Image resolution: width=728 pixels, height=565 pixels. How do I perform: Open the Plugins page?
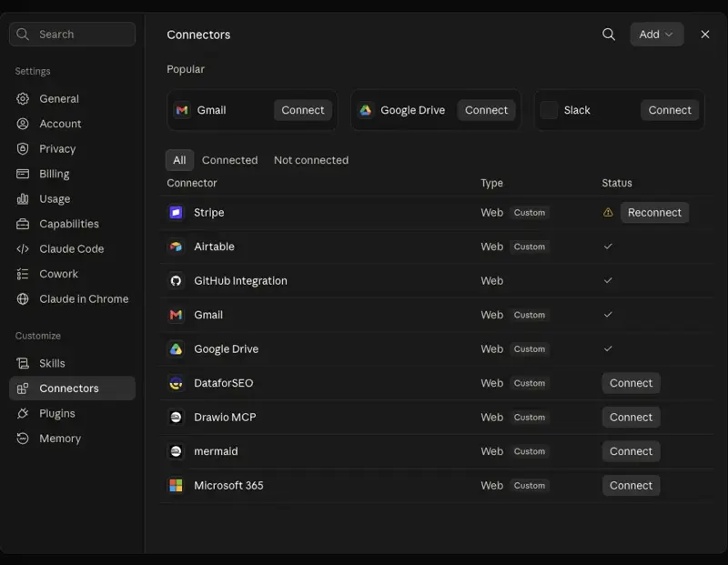tap(73, 414)
